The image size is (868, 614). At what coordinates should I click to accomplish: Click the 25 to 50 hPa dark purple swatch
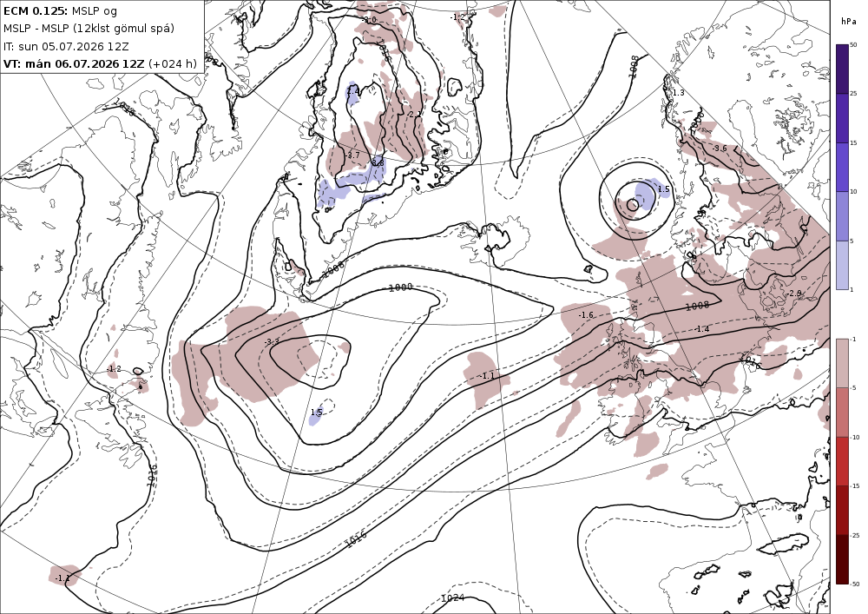pos(842,69)
